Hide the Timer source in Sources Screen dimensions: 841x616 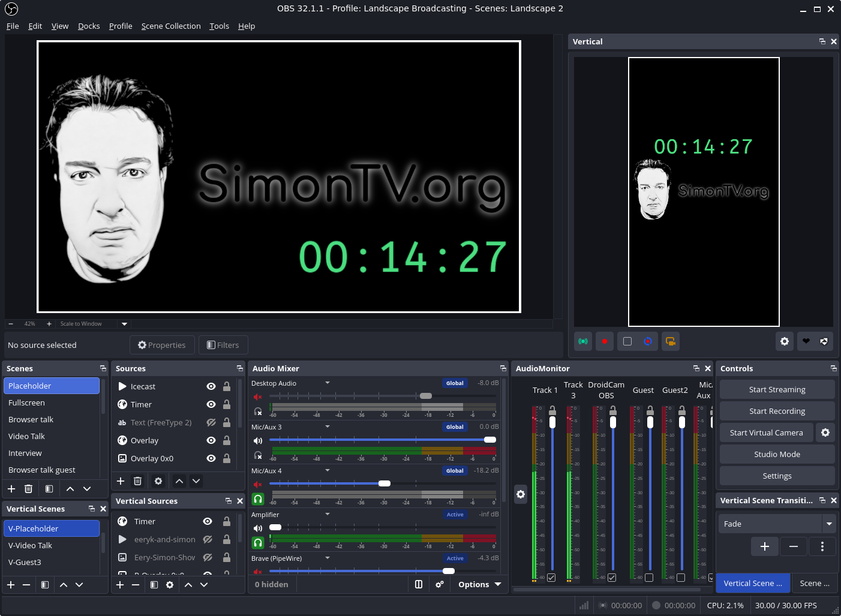click(x=211, y=405)
